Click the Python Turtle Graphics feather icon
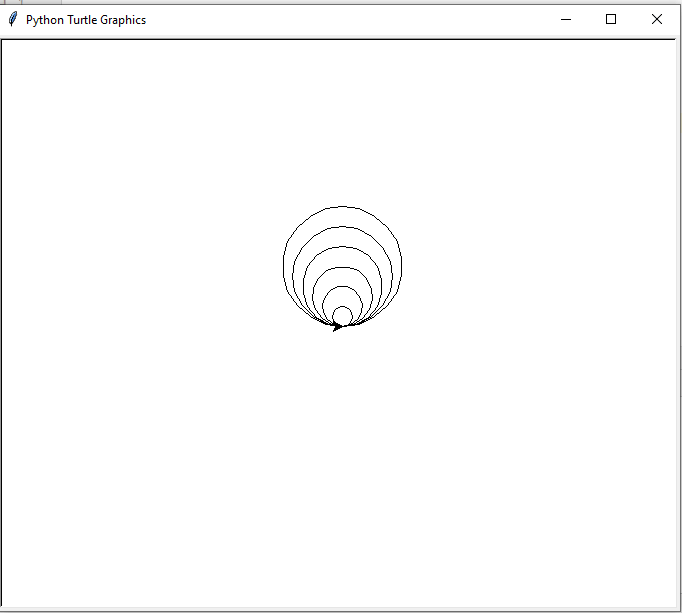682x613 pixels. (x=13, y=20)
